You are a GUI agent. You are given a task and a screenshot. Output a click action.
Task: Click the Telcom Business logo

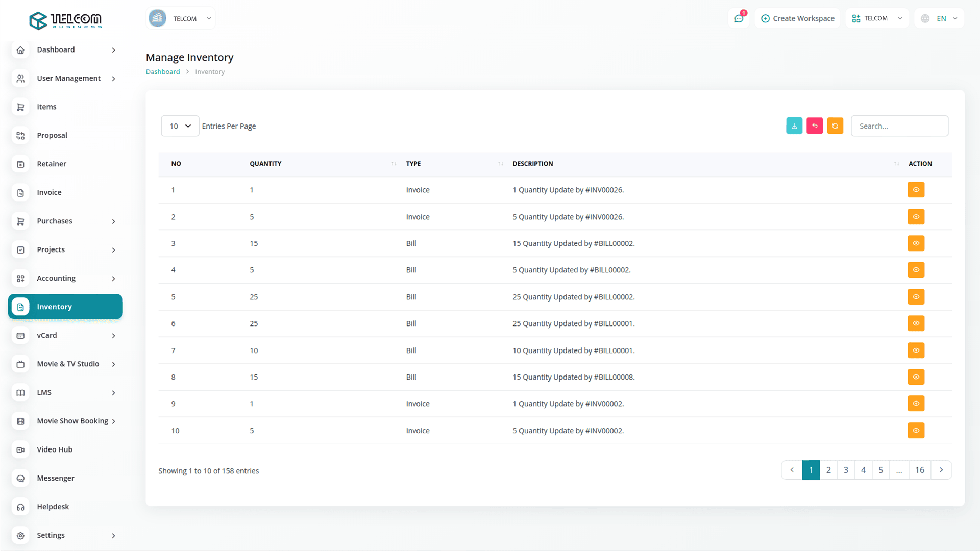tap(65, 20)
